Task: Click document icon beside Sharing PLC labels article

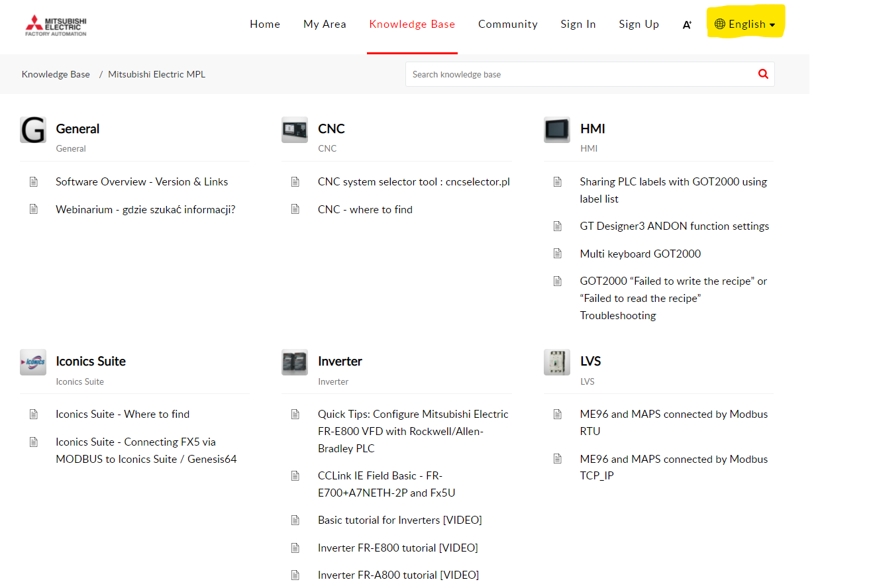Action: click(558, 181)
